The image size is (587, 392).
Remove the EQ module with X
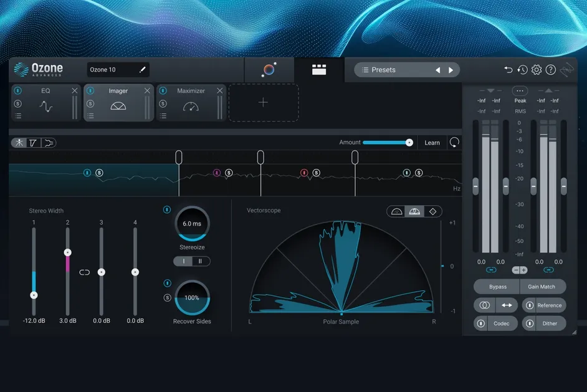tap(75, 90)
